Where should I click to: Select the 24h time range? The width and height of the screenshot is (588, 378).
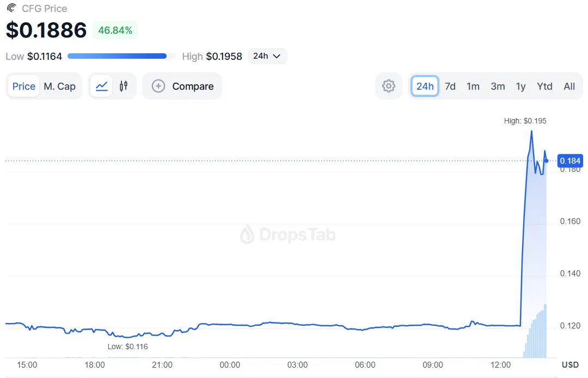point(425,86)
